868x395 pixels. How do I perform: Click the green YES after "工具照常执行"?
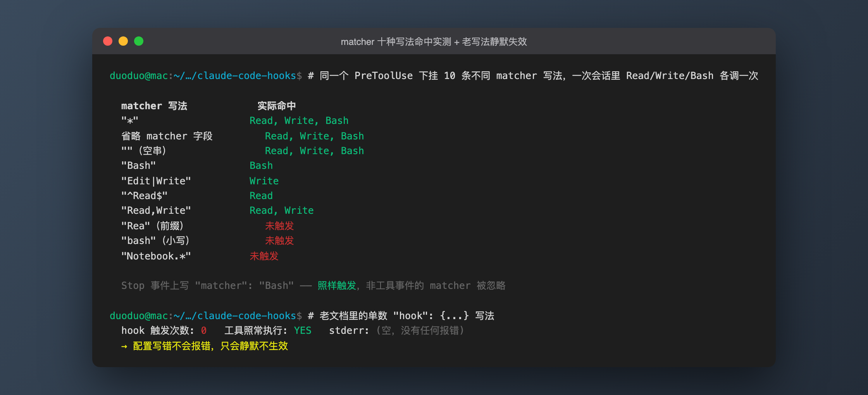click(303, 330)
